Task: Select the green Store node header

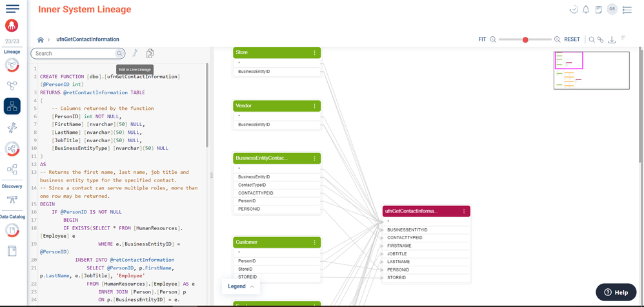Action: point(277,53)
